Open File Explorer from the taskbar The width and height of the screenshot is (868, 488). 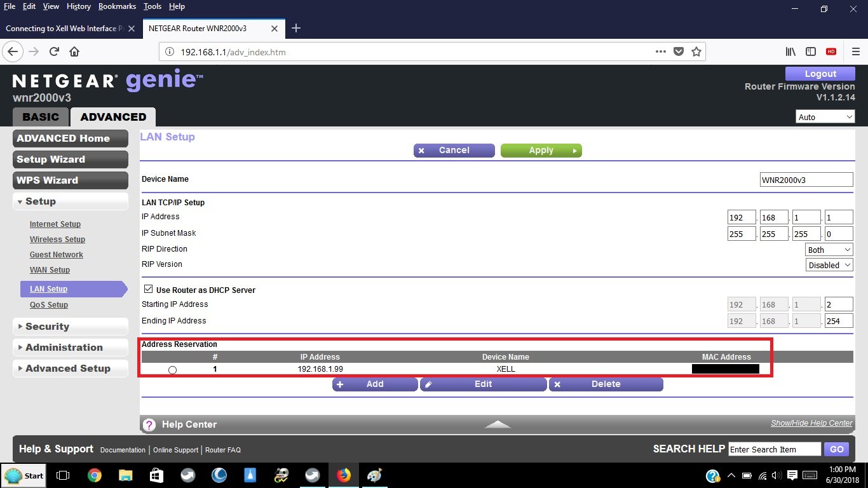coord(125,475)
